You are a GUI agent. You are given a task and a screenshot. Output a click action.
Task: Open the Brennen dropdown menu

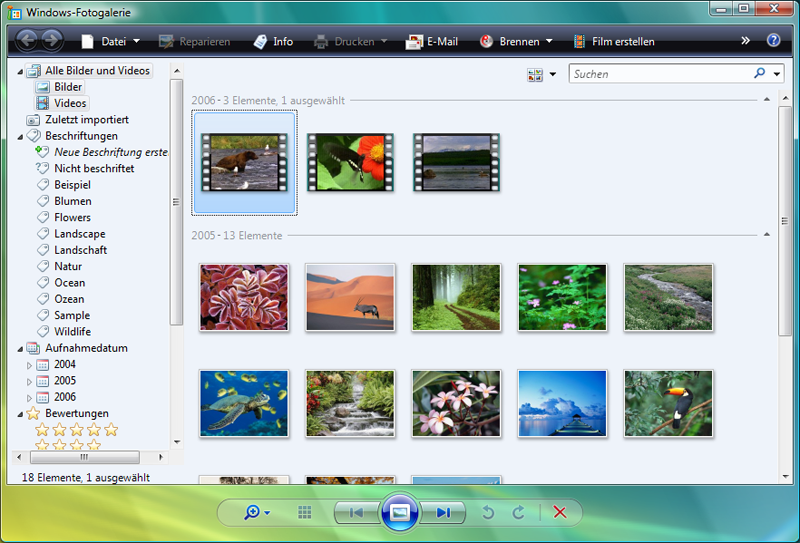pyautogui.click(x=518, y=42)
